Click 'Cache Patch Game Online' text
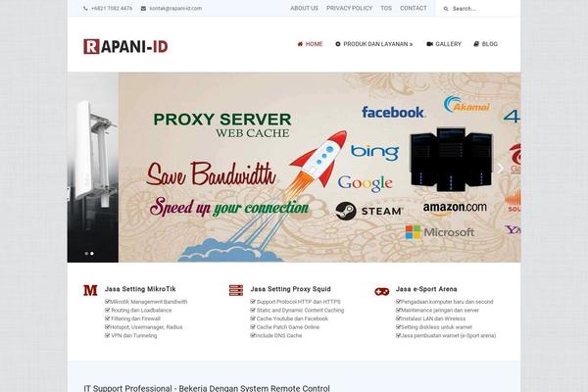588x392 pixels. [x=288, y=326]
